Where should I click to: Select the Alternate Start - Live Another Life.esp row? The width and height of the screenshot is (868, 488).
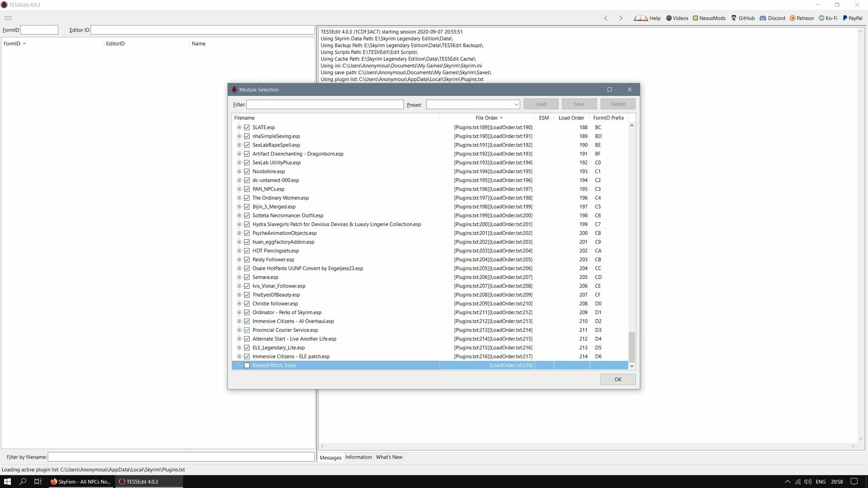430,339
